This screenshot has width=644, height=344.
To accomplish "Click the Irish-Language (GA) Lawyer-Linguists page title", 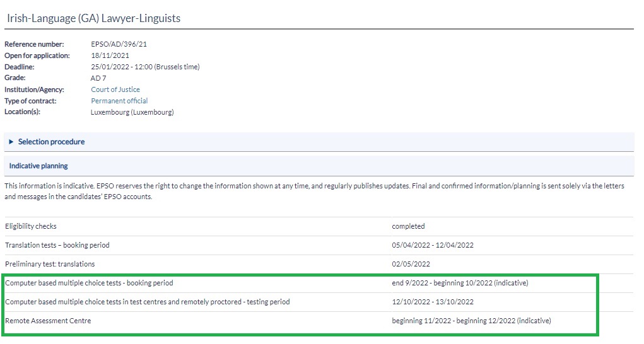I will click(x=93, y=18).
